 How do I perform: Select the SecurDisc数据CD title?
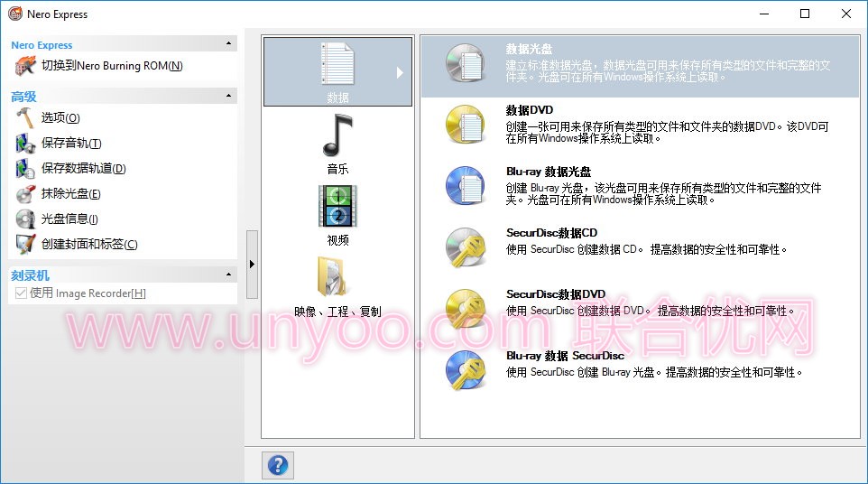[x=551, y=233]
